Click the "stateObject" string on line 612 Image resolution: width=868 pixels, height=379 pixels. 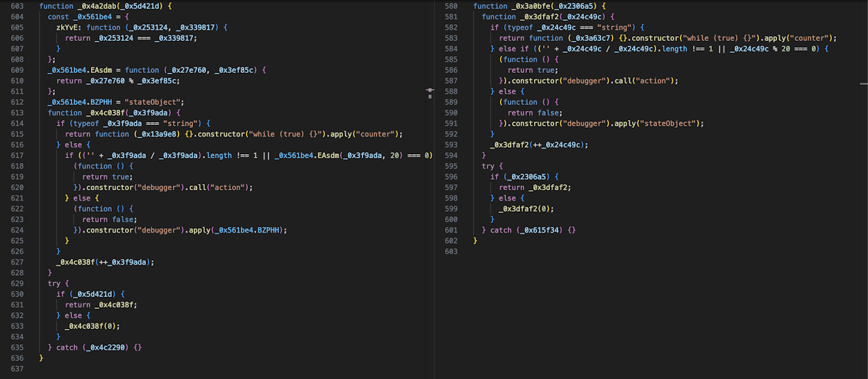(x=154, y=102)
